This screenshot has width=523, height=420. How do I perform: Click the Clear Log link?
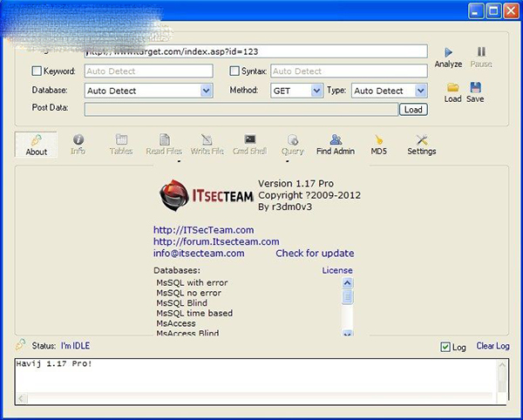click(492, 346)
